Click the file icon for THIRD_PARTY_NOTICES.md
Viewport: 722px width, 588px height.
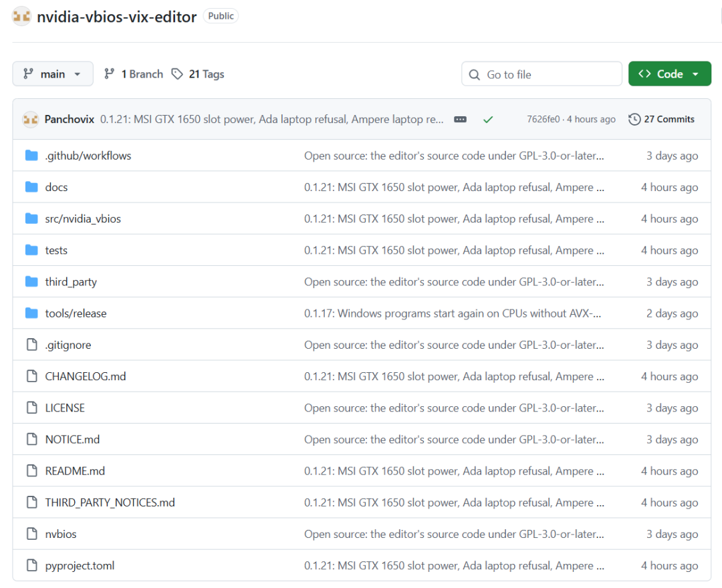tap(32, 502)
